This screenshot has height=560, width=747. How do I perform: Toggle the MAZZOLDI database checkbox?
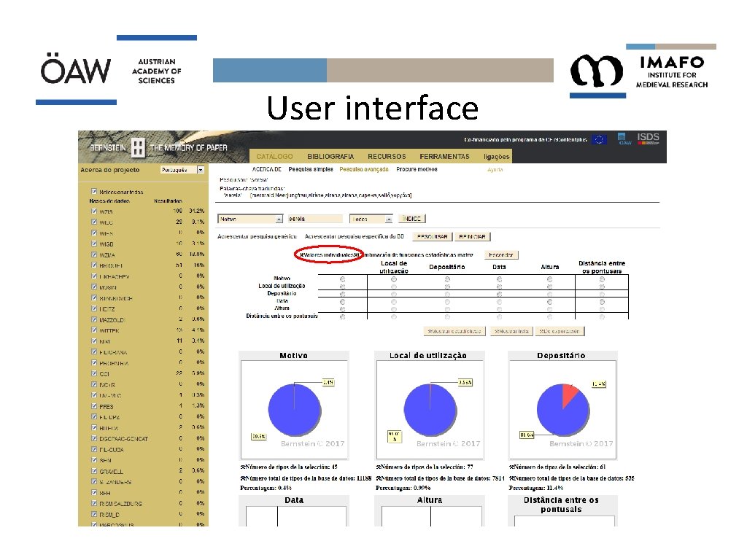[94, 319]
